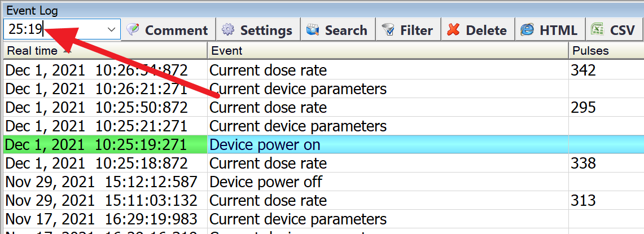
Task: Select the Nov 29 15:11:03:132 dose rate row
Action: pyautogui.click(x=323, y=200)
